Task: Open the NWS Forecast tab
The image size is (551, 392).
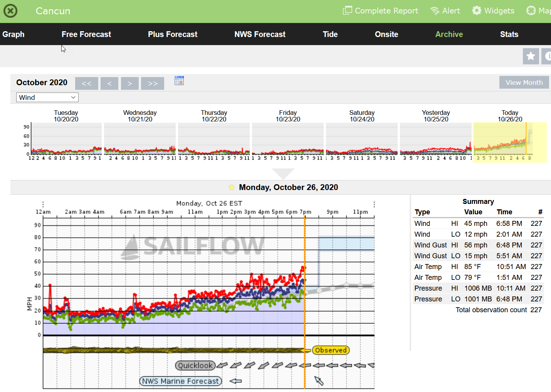Action: 260,34
